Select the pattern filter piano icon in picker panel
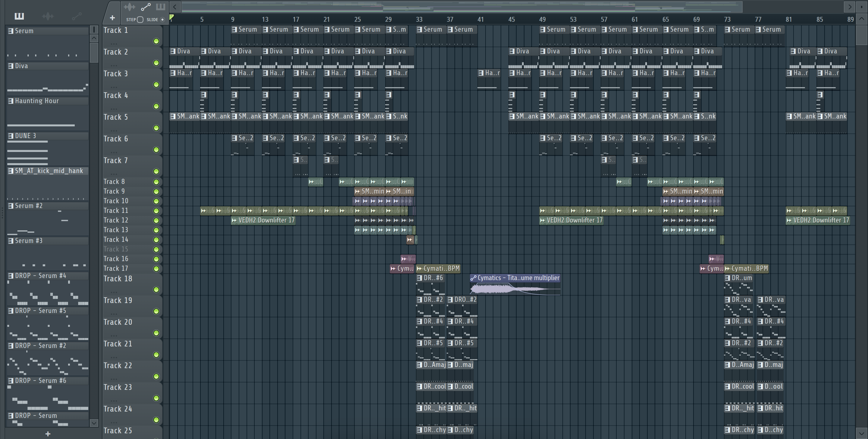Screen dimensions: 868x439 coord(19,16)
